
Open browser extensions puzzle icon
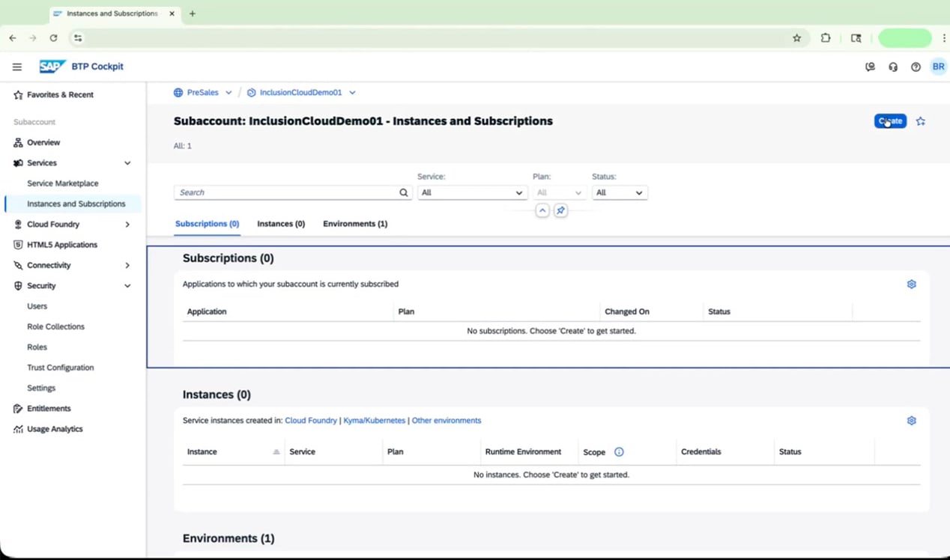pos(826,38)
